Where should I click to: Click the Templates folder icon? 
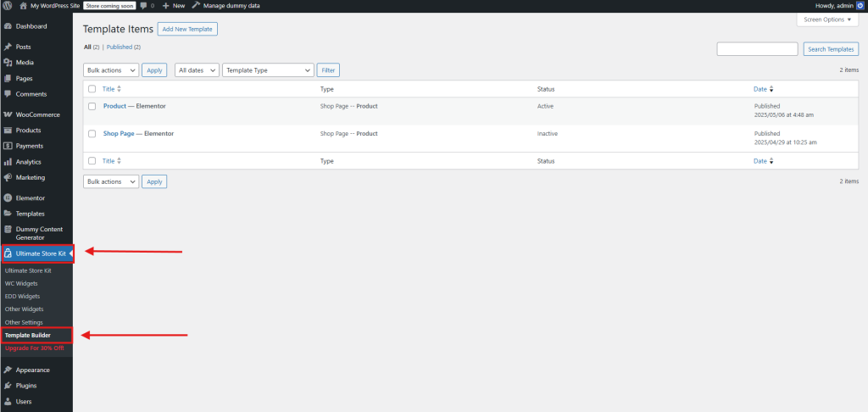pyautogui.click(x=8, y=214)
